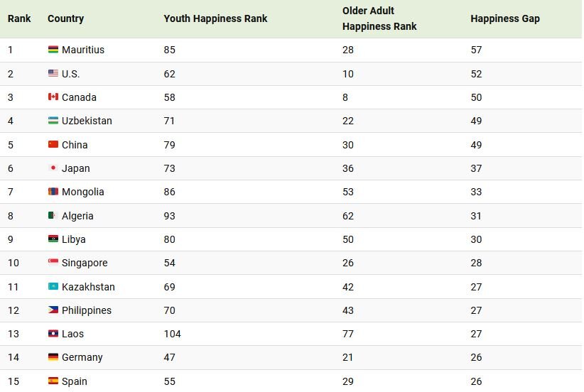The width and height of the screenshot is (584, 392).
Task: Click the Youth Happiness Rank header
Action: click(x=215, y=18)
